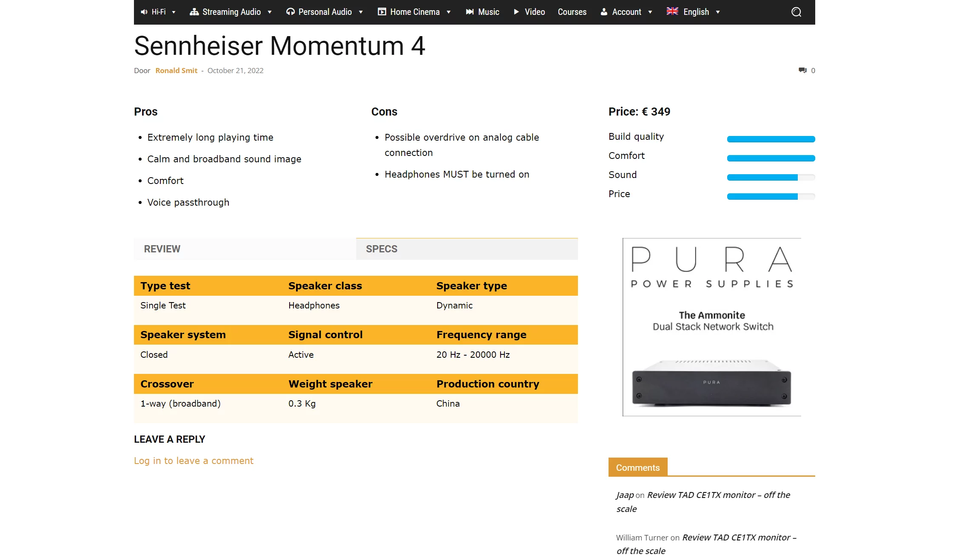
Task: Click the October 21, 2022 date
Action: tap(236, 71)
